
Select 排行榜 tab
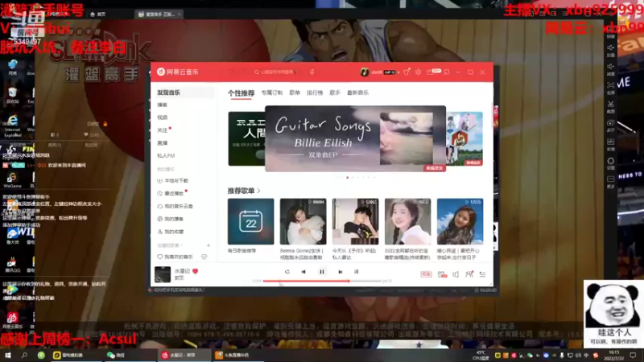pos(315,93)
